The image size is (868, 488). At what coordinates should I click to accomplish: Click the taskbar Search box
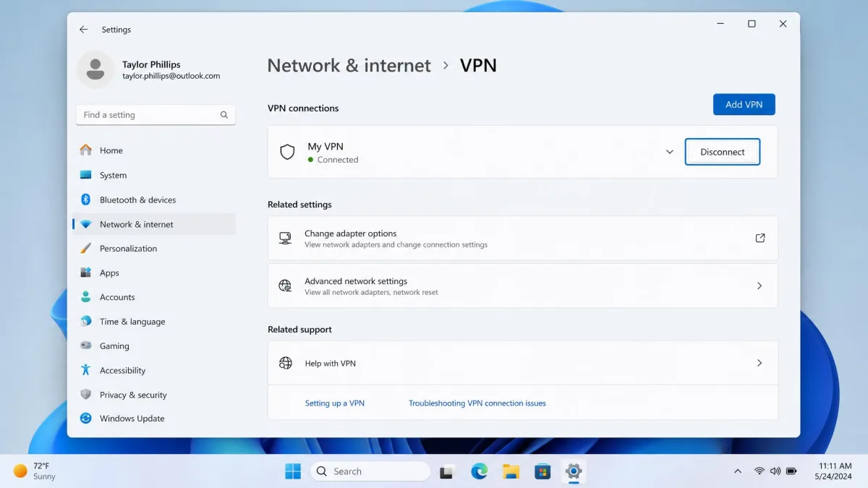(370, 471)
